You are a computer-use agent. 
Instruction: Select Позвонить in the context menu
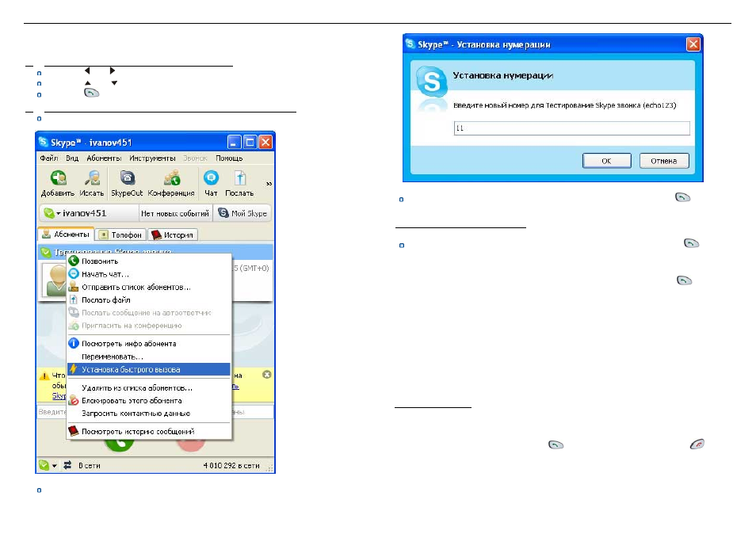pos(148,261)
